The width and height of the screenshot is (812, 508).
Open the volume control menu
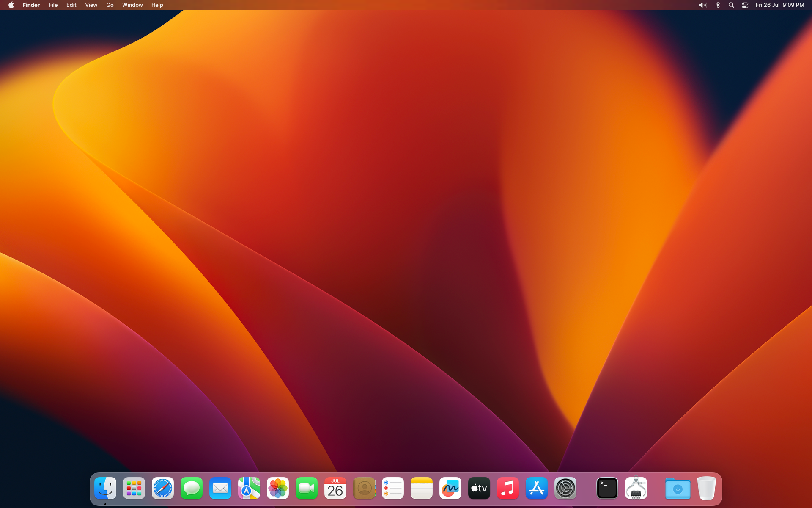point(702,5)
